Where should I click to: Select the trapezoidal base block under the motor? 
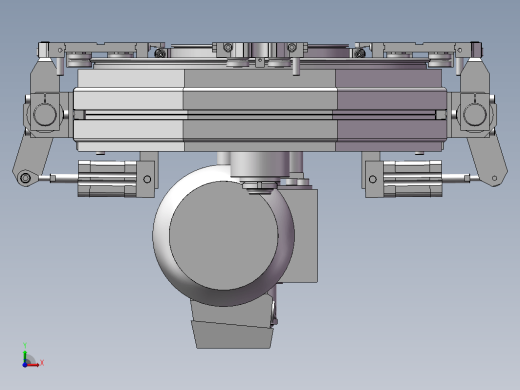point(233,335)
